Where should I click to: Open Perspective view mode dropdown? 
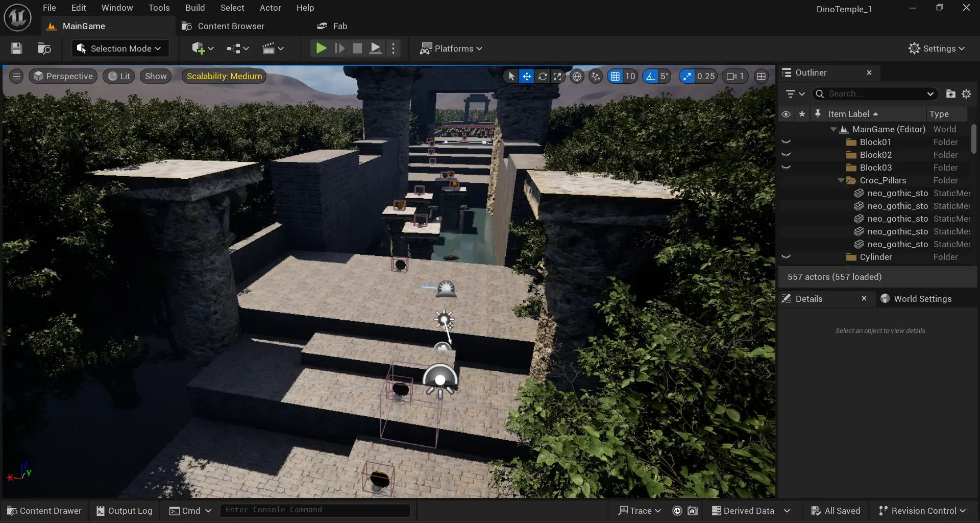(x=63, y=76)
